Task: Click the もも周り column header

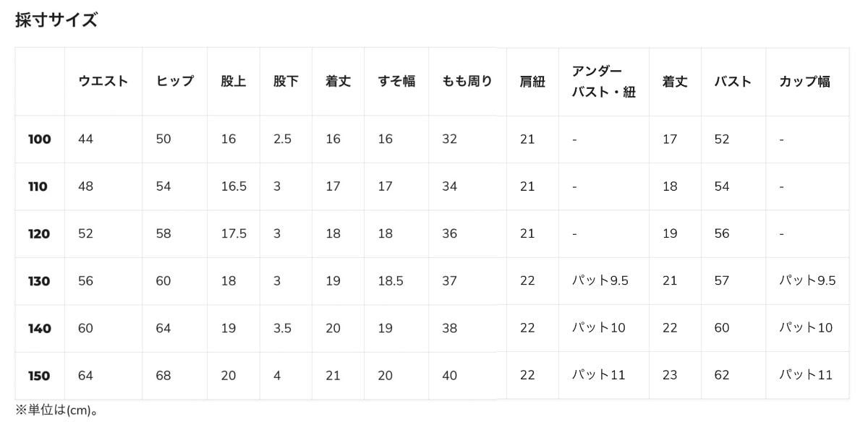Action: (467, 82)
